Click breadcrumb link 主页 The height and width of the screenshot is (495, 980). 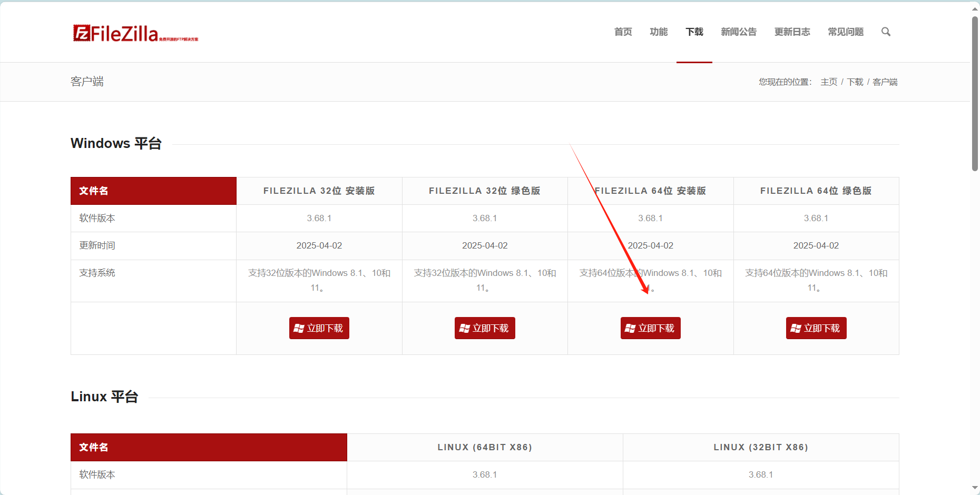click(x=829, y=82)
